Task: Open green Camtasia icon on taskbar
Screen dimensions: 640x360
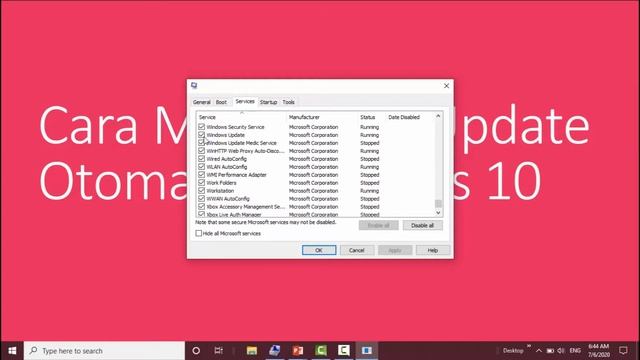Action: click(x=321, y=351)
